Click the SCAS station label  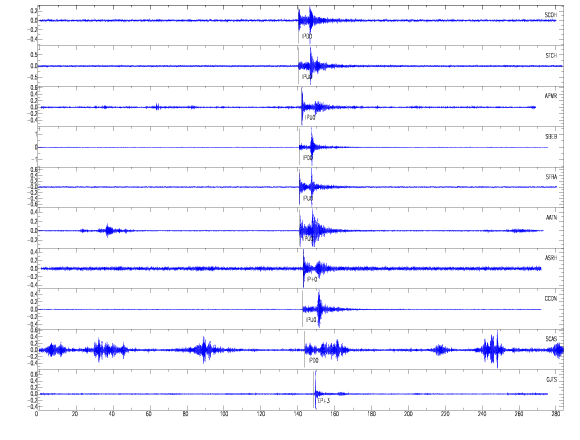click(551, 339)
